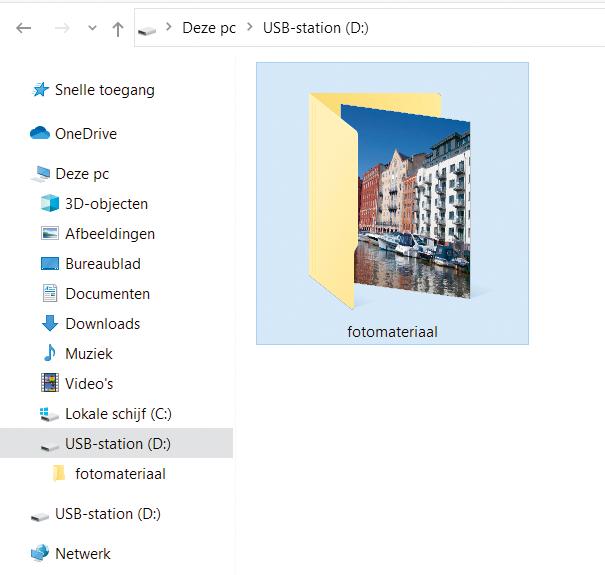Click the fotomateriaal folder name label
Viewport: 605px width, 575px height.
(392, 332)
